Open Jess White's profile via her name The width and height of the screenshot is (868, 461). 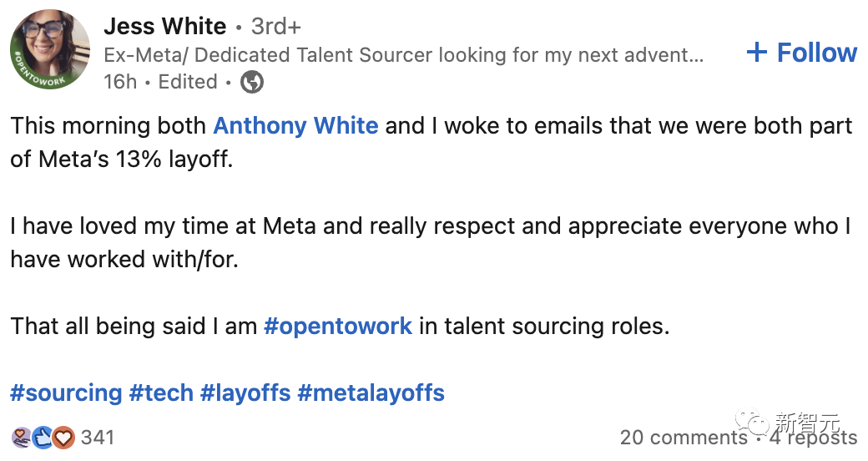tap(164, 27)
